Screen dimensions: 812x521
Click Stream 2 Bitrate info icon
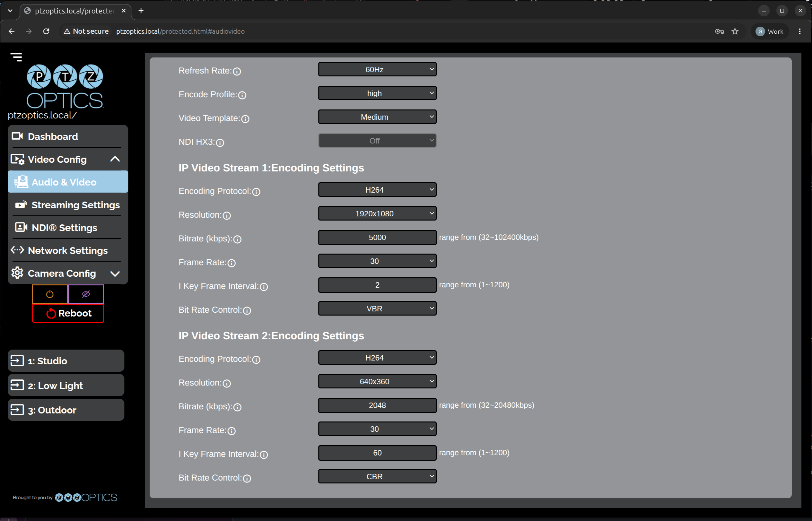coord(238,407)
